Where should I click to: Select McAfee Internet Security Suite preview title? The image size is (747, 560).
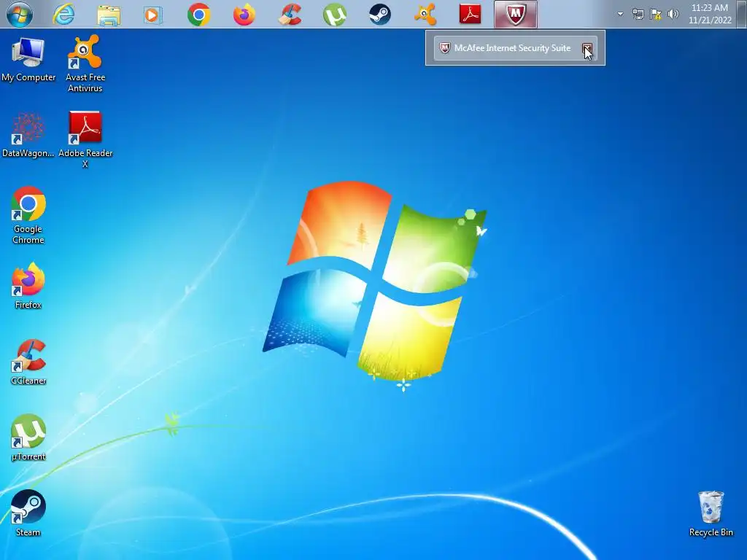click(512, 48)
